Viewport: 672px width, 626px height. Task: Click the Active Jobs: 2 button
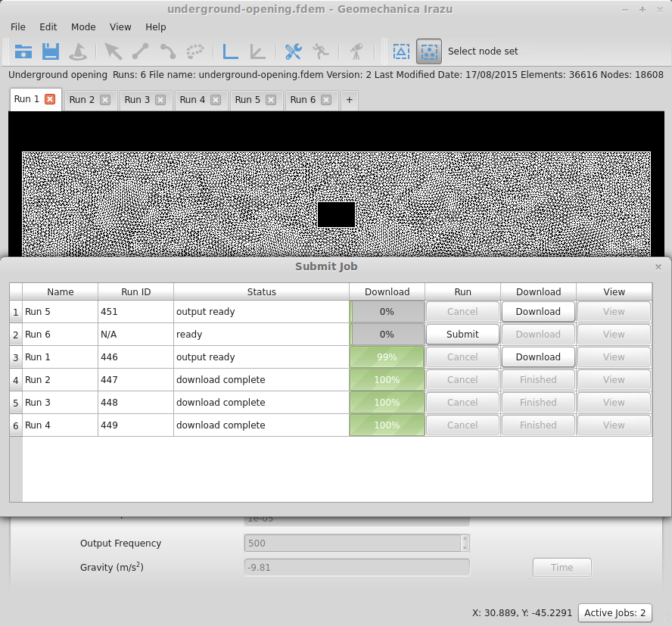point(614,612)
